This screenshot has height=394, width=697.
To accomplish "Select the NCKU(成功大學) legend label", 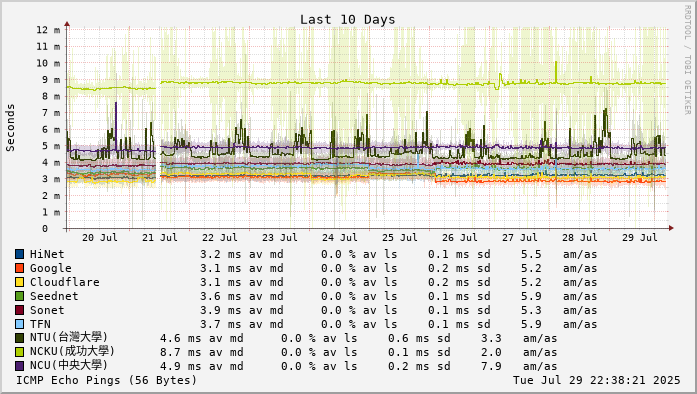I will (72, 351).
